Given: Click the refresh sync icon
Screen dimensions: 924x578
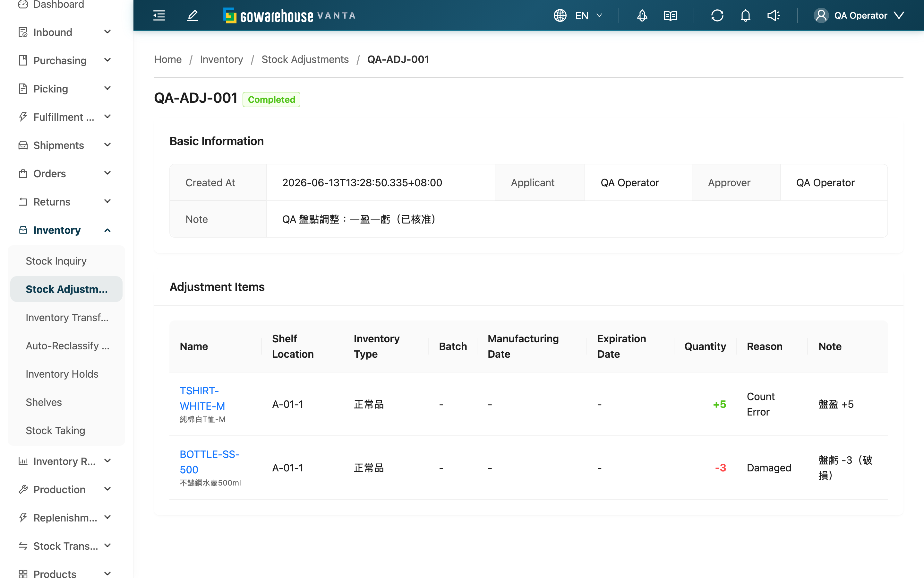Looking at the screenshot, I should (717, 16).
